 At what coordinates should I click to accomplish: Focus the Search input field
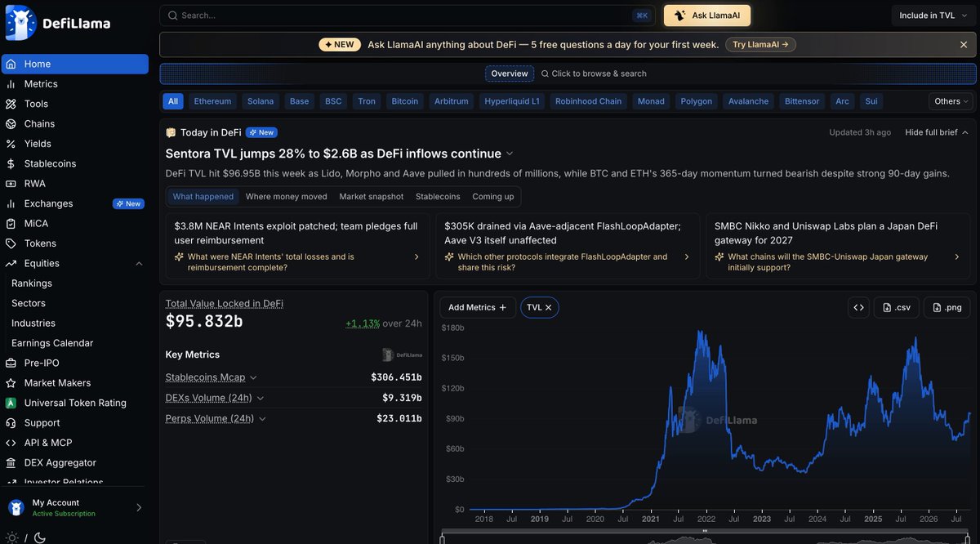point(408,16)
